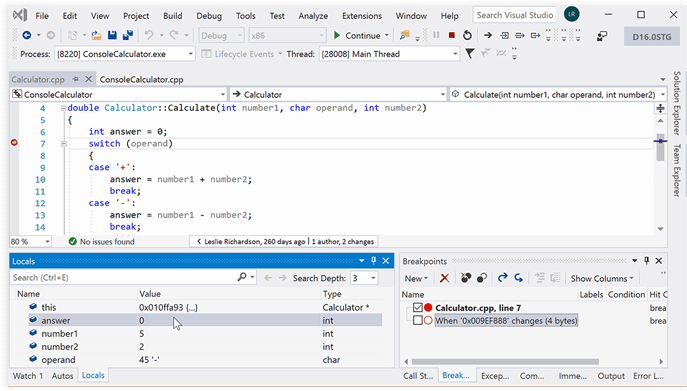Image resolution: width=687 pixels, height=391 pixels.
Task: Click the Locals search magnifier icon
Action: (x=242, y=277)
